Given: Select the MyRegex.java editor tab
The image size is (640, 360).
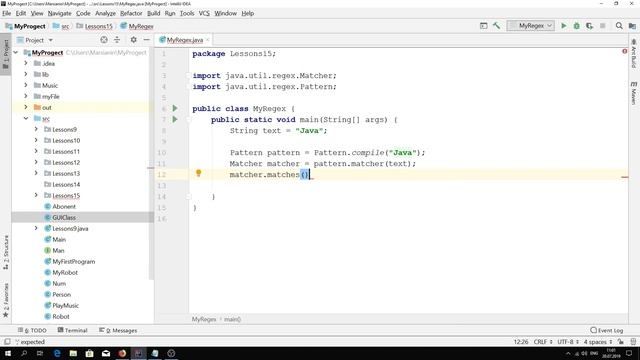Looking at the screenshot, I should click(184, 40).
